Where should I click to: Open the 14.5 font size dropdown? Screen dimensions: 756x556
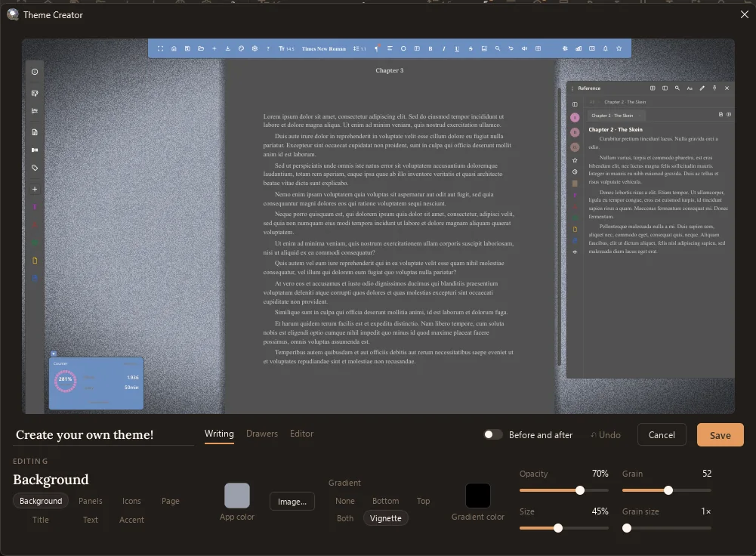coord(286,48)
